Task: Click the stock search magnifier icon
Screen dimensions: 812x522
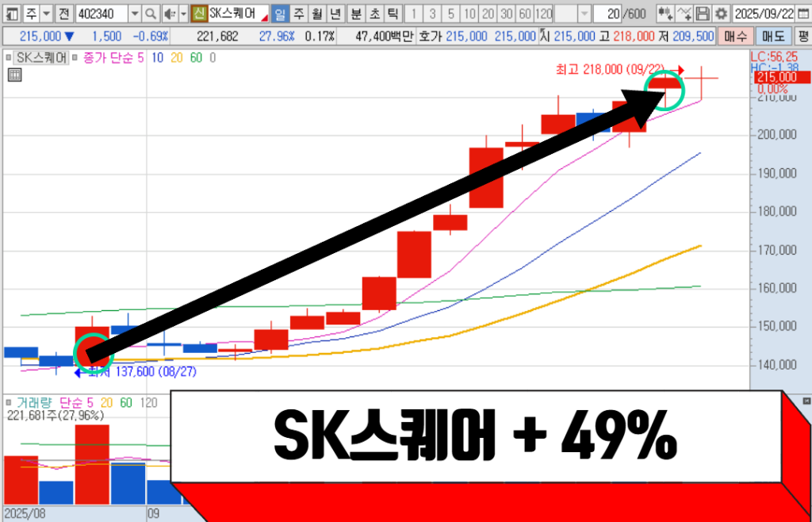Action: pyautogui.click(x=151, y=14)
